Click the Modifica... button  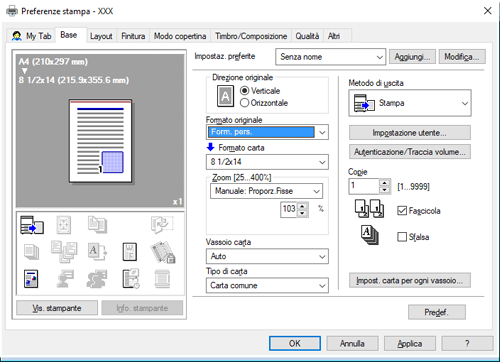(x=462, y=57)
